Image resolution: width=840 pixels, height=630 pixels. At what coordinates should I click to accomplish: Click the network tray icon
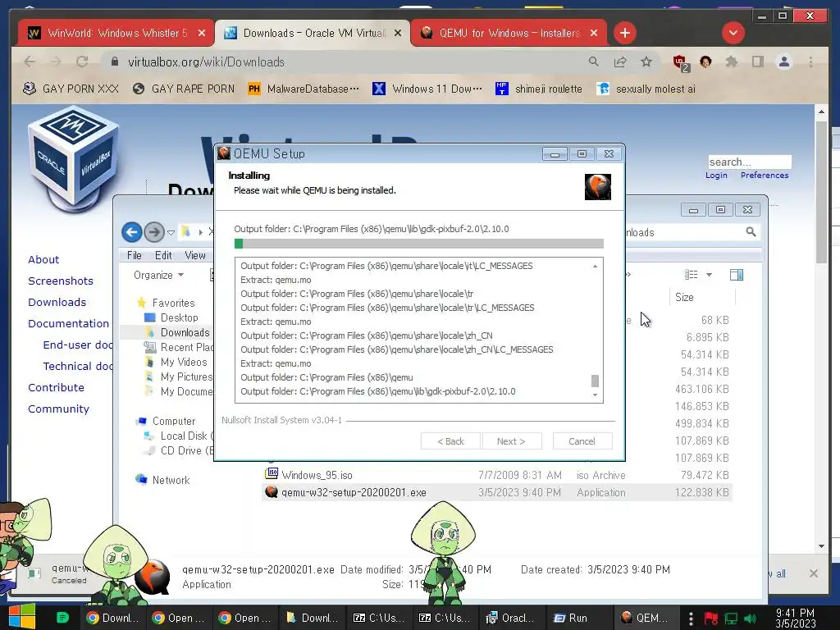[731, 619]
